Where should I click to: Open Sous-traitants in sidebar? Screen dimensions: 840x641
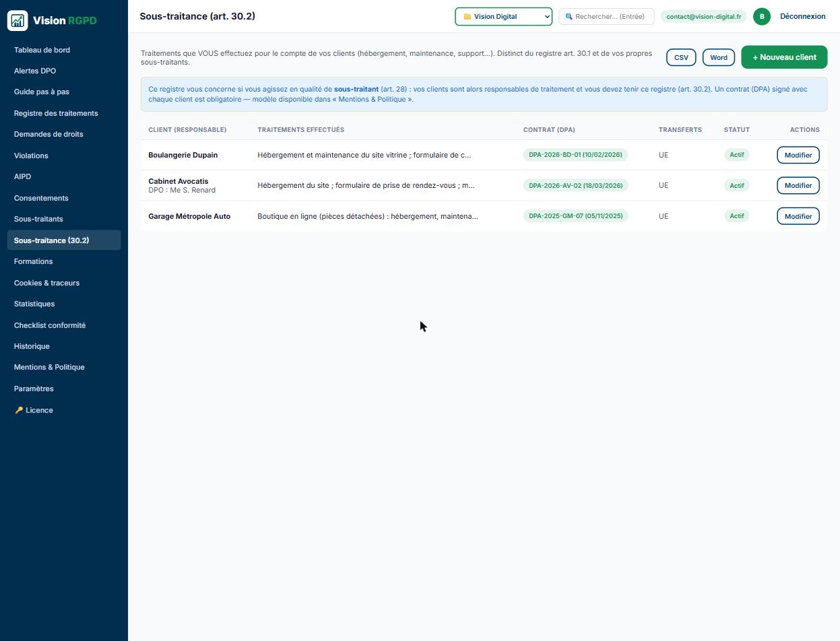pos(64,219)
